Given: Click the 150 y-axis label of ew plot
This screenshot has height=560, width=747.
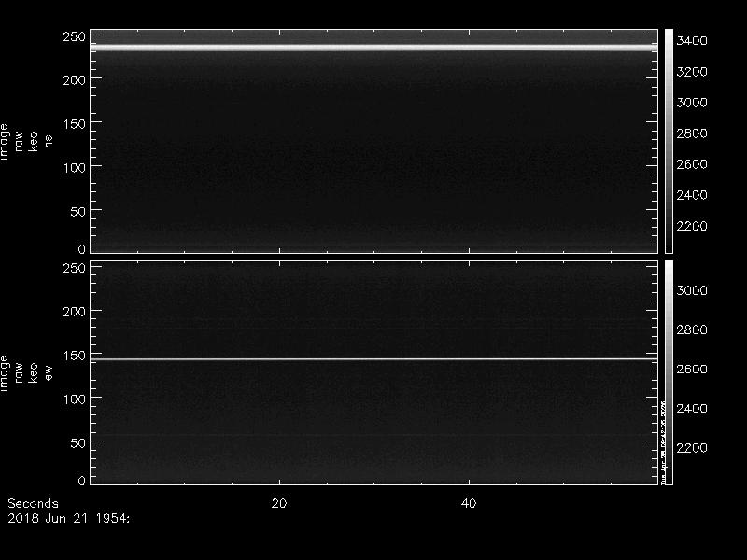Looking at the screenshot, I should click(x=75, y=356).
